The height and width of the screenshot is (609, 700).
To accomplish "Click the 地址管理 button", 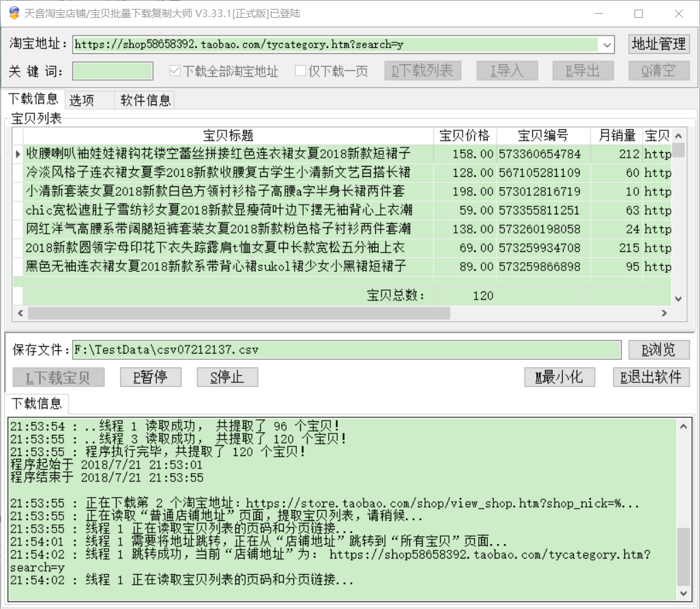I will [x=659, y=44].
